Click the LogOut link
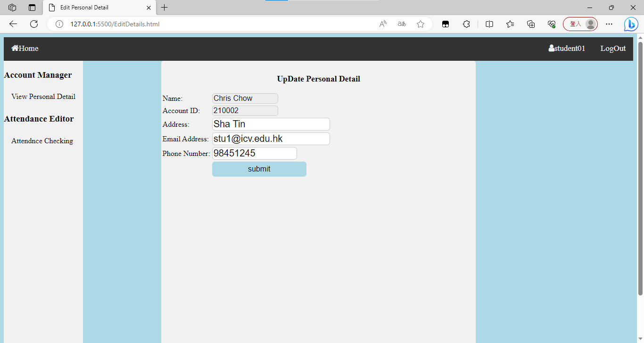Image resolution: width=644 pixels, height=343 pixels. [x=613, y=49]
